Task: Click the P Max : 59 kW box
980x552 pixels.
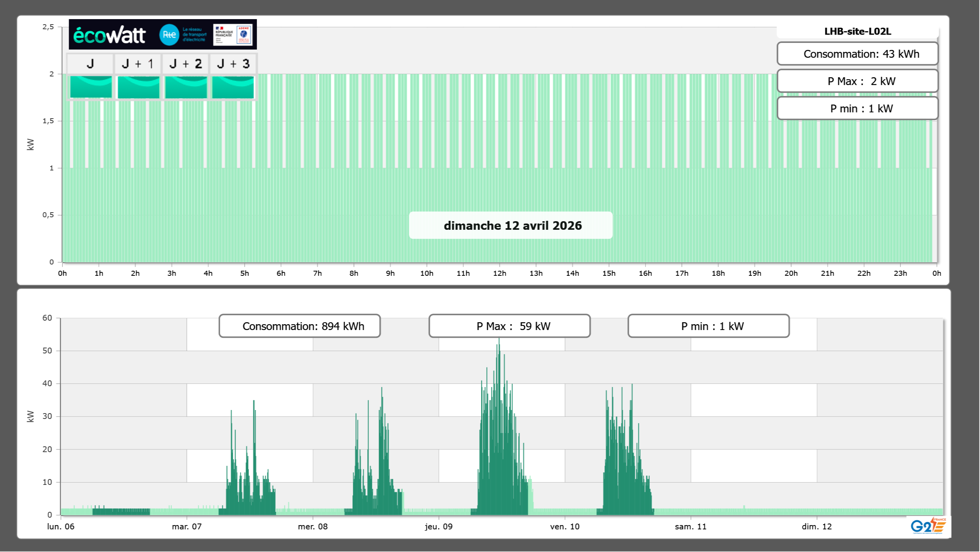Action: (509, 326)
